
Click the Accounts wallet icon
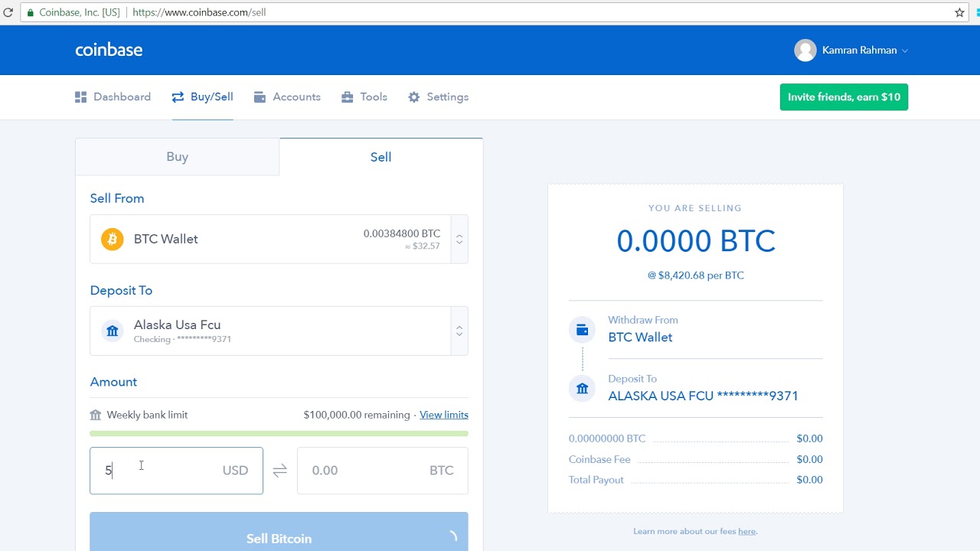point(260,97)
